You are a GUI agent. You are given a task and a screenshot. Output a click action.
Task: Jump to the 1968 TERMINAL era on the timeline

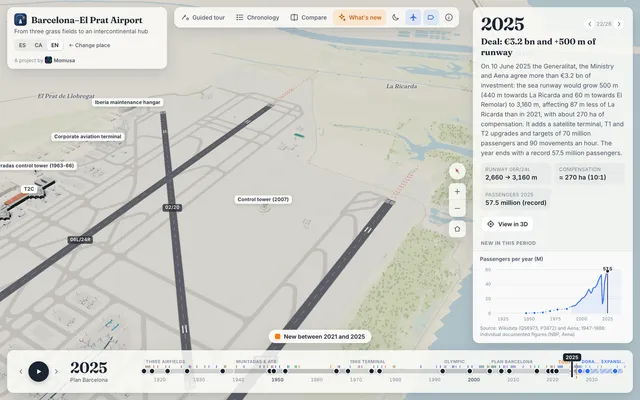tap(367, 362)
